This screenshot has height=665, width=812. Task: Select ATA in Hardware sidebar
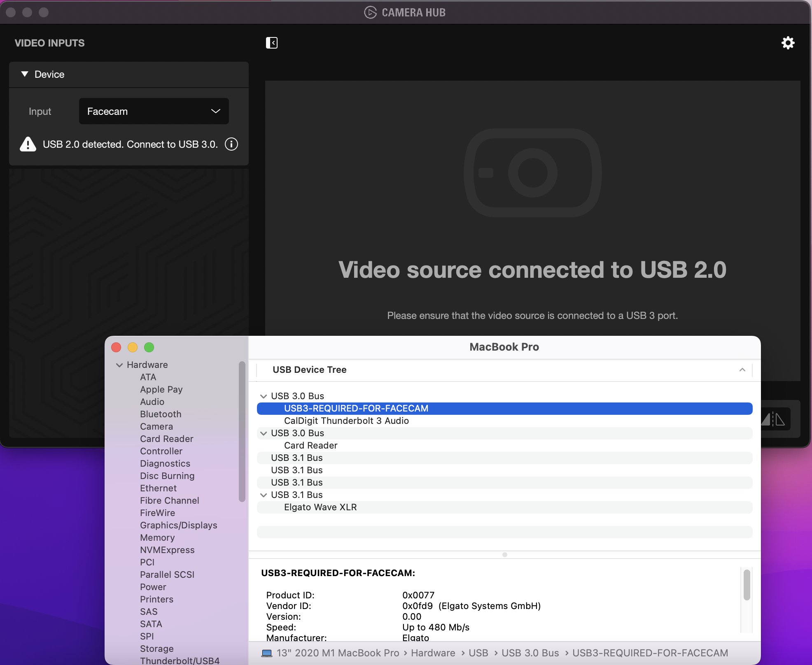pos(148,377)
